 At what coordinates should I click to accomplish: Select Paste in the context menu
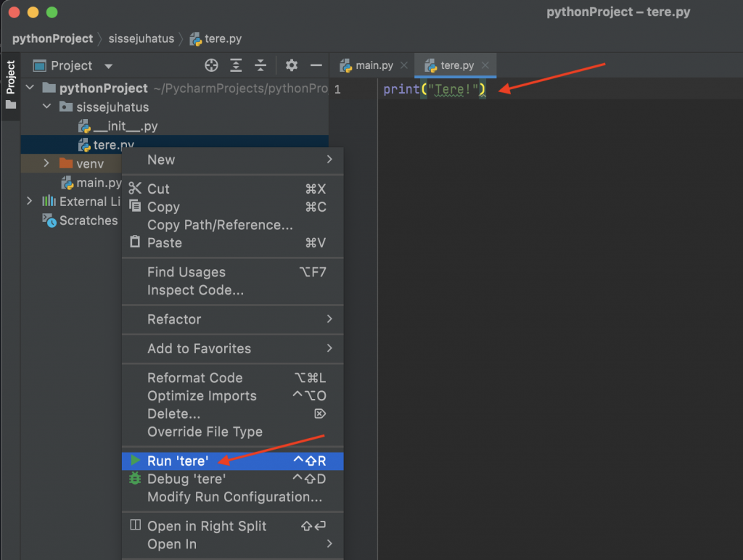233,242
